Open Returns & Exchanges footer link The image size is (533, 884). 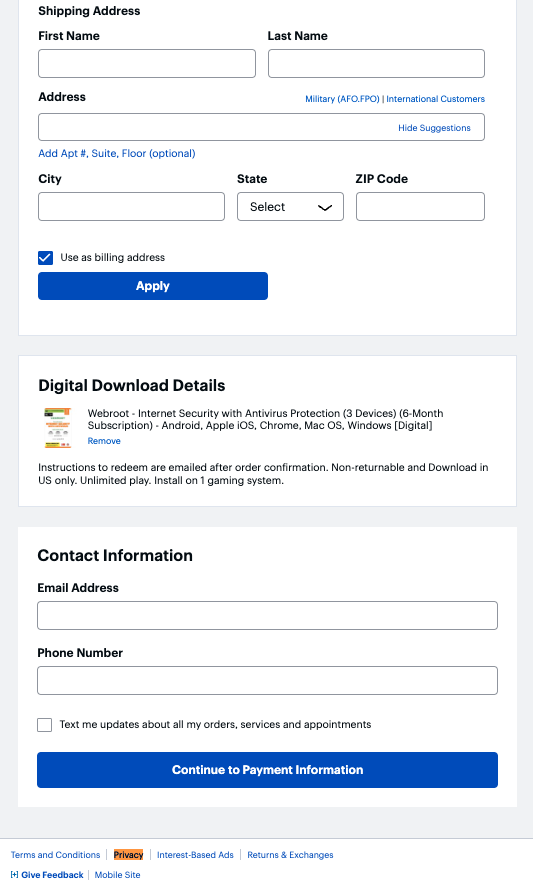[290, 855]
